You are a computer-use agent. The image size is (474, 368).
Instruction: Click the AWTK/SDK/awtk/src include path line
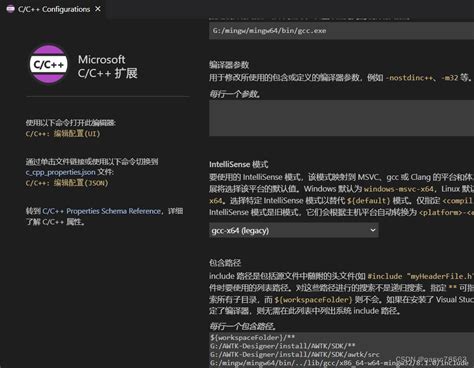click(295, 354)
